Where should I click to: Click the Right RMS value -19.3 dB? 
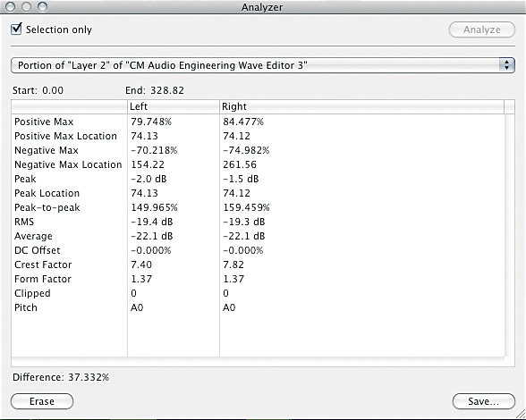(x=244, y=222)
